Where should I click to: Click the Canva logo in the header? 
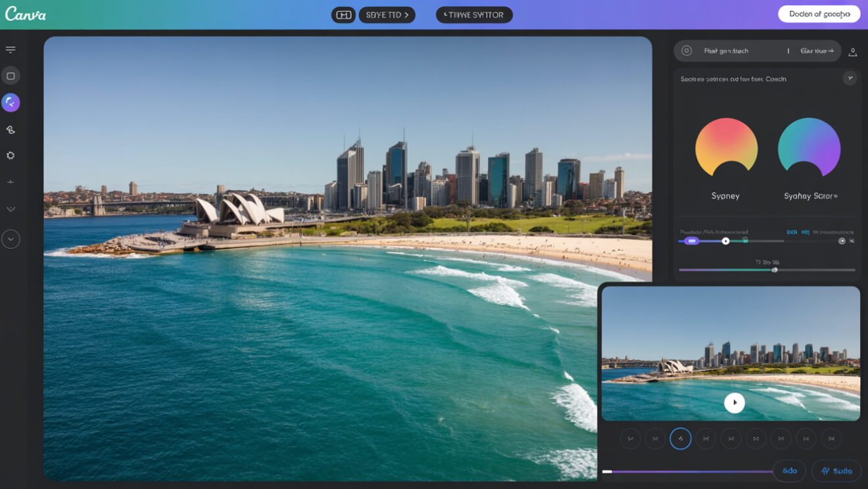click(x=26, y=14)
